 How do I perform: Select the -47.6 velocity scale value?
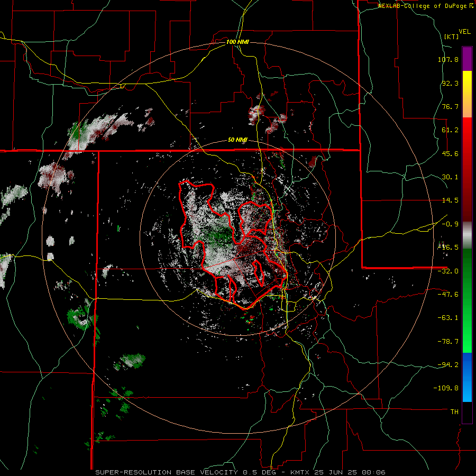[x=448, y=295]
